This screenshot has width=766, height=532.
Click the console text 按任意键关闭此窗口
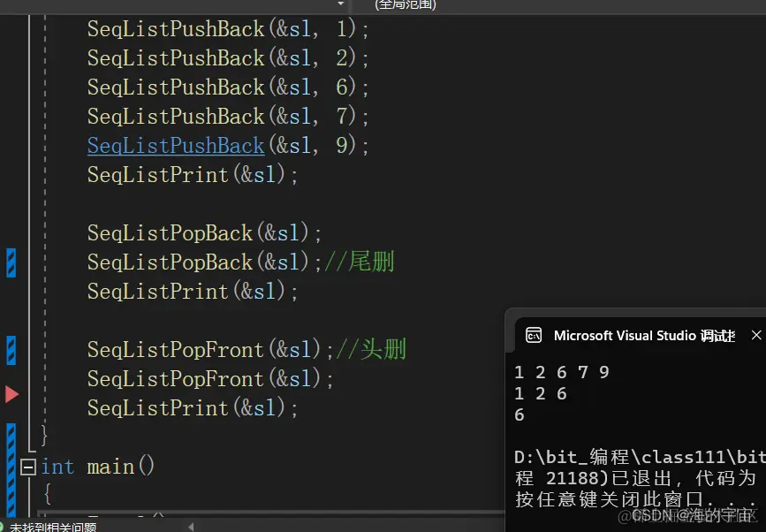[x=610, y=499]
